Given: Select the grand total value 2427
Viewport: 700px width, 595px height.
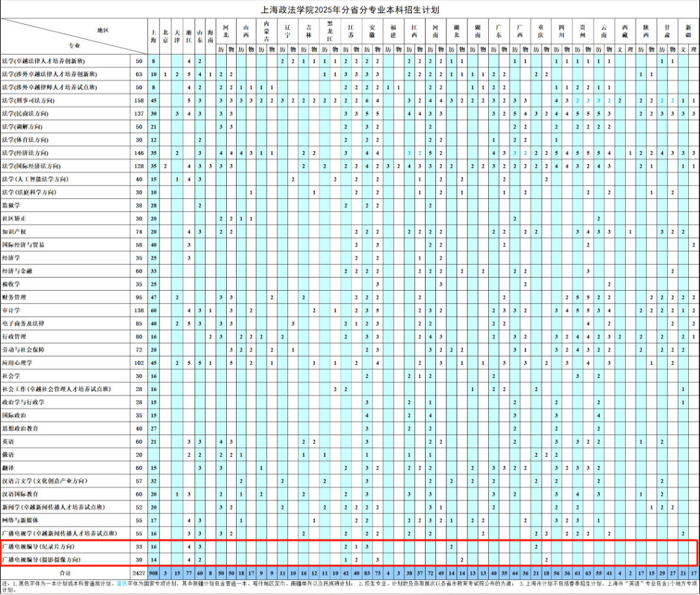Looking at the screenshot, I should (139, 573).
